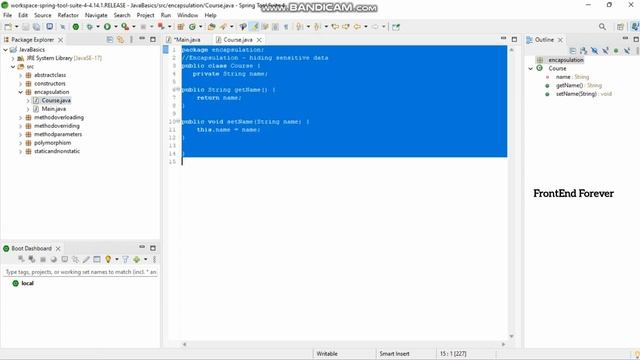Click the Writable status bar entry
Viewport: 640px width, 360px height.
(x=327, y=354)
